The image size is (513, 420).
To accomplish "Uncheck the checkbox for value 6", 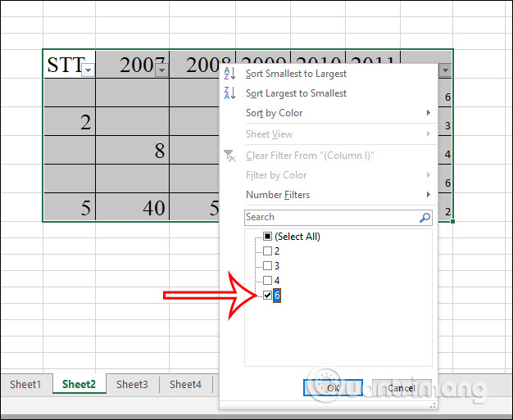I will 267,296.
